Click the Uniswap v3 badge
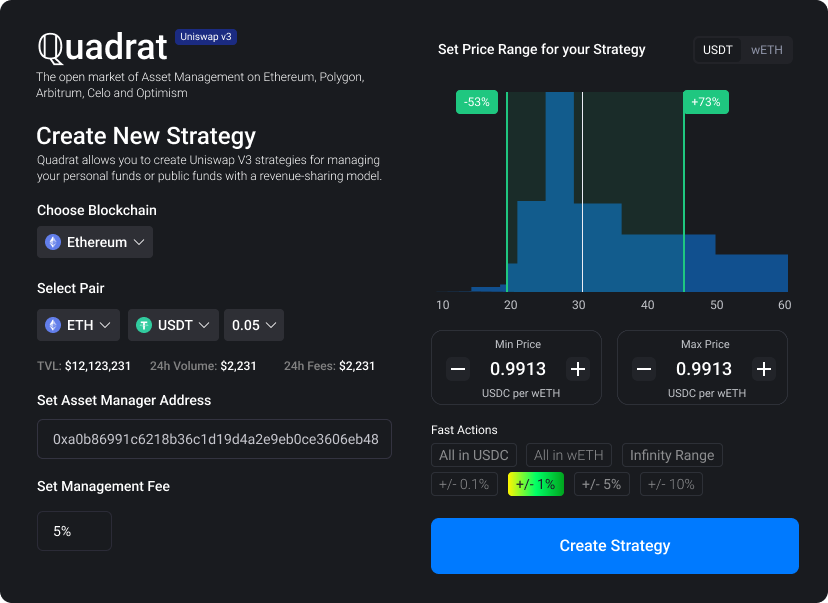This screenshot has width=828, height=603. click(206, 37)
